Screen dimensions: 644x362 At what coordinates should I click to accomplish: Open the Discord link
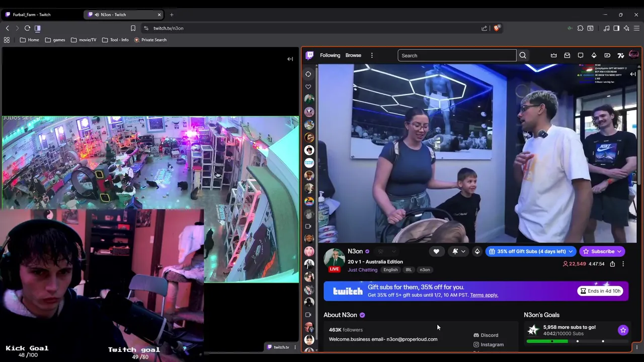(x=486, y=335)
